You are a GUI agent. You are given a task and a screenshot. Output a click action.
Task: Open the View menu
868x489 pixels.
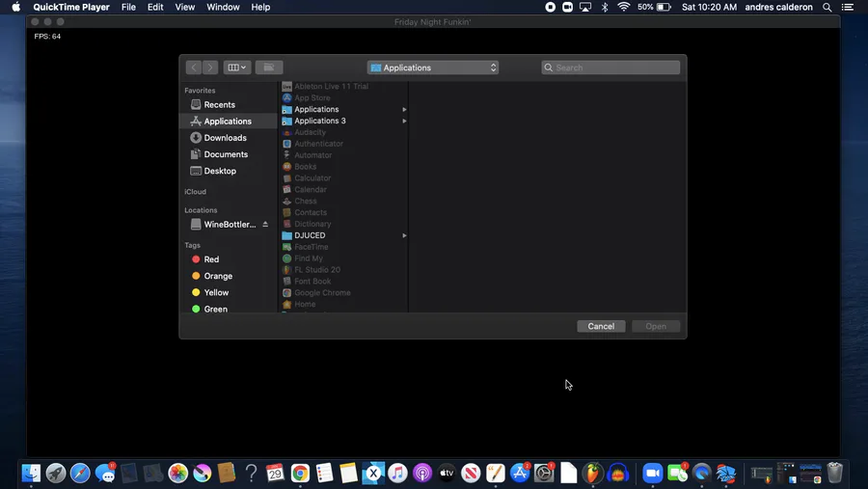(x=185, y=7)
